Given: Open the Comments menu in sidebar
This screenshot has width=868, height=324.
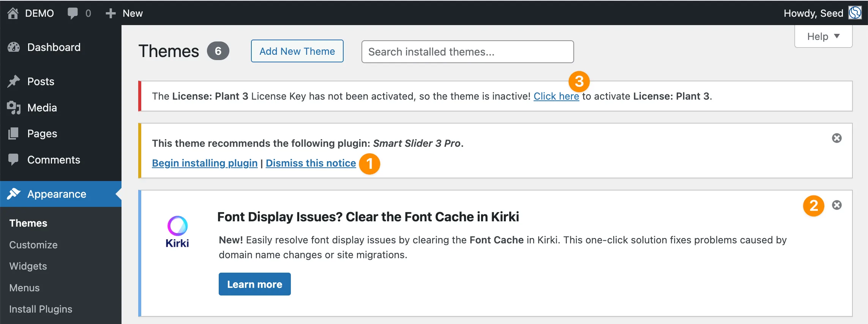Looking at the screenshot, I should [54, 160].
